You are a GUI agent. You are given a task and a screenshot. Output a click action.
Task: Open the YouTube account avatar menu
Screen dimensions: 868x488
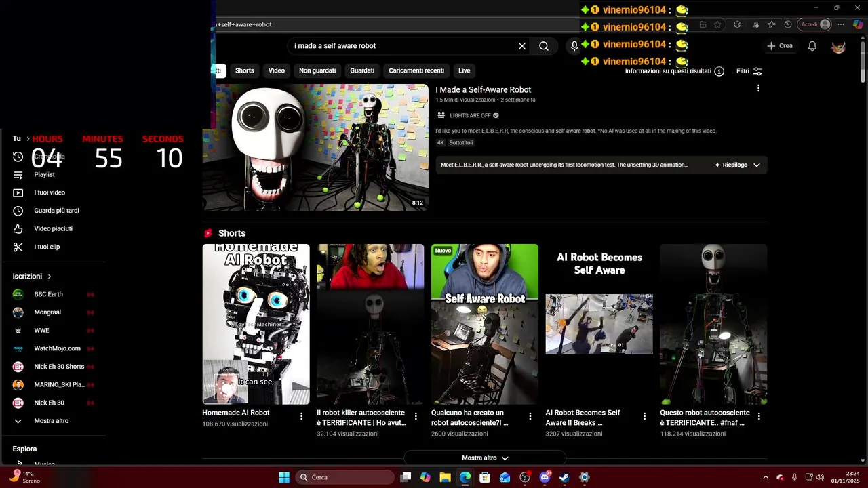(x=839, y=46)
